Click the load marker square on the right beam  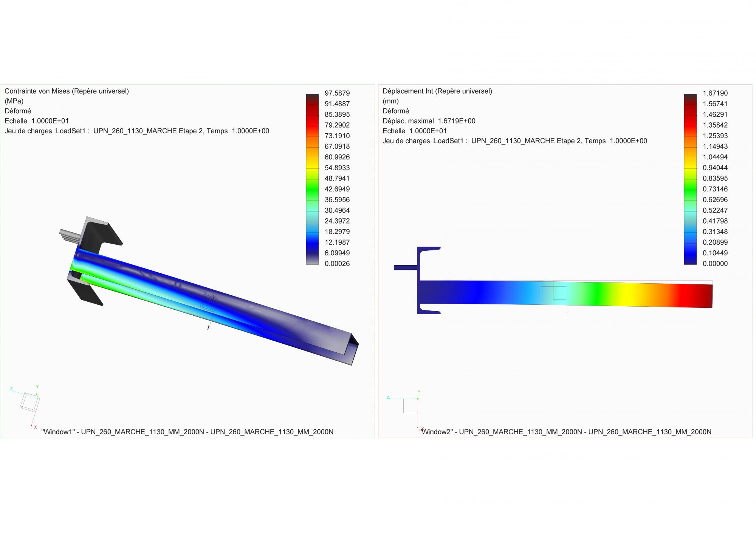tap(559, 293)
